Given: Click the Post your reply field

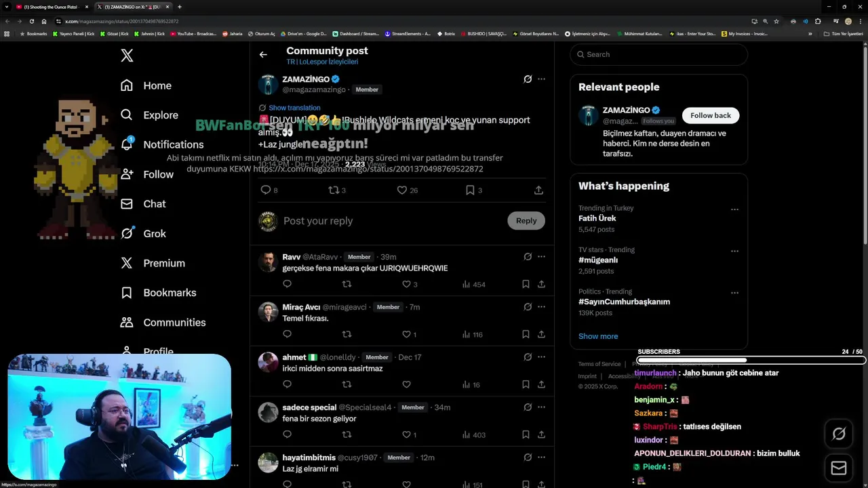Looking at the screenshot, I should [391, 221].
